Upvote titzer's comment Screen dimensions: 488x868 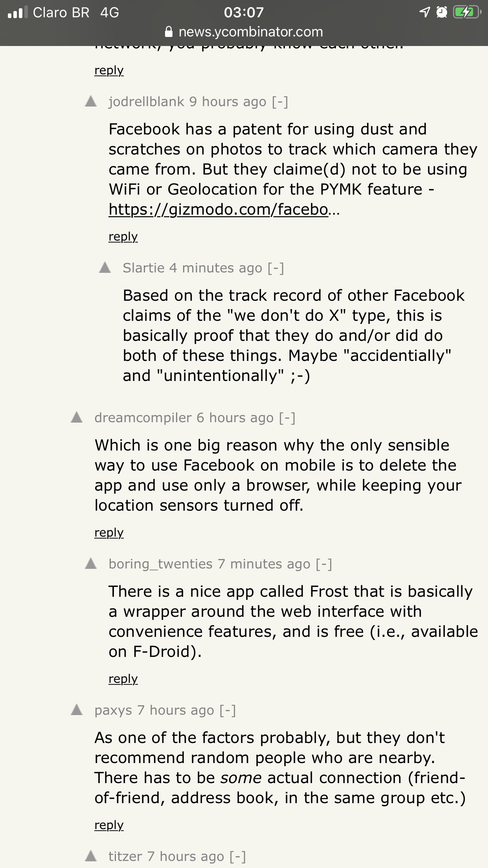91,856
